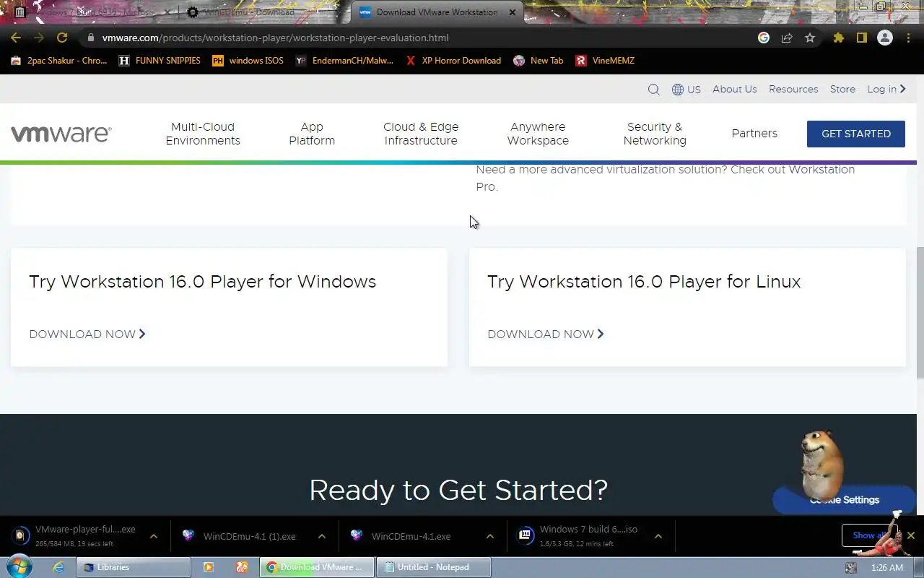Open the App Platform menu
Screen dimensions: 924x578
coord(312,134)
